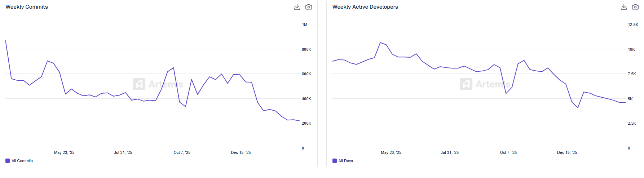Click the 400K axis label

pos(306,99)
